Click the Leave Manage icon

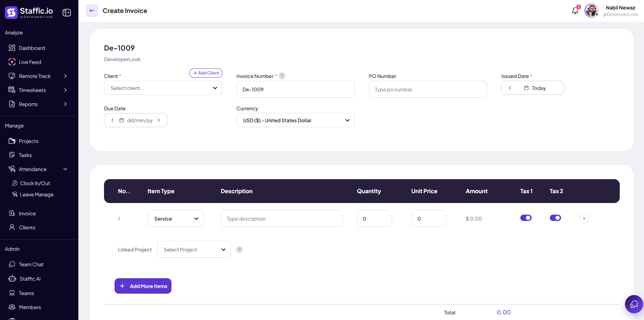click(15, 194)
